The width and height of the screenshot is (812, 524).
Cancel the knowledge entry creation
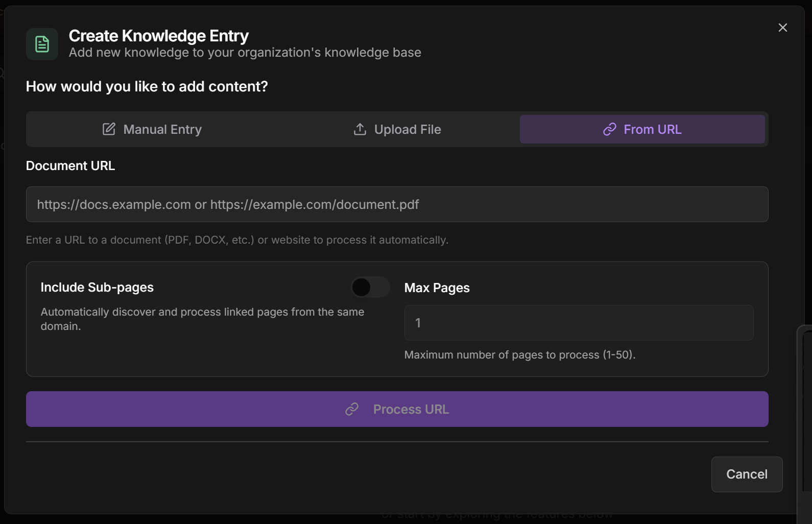coord(747,474)
